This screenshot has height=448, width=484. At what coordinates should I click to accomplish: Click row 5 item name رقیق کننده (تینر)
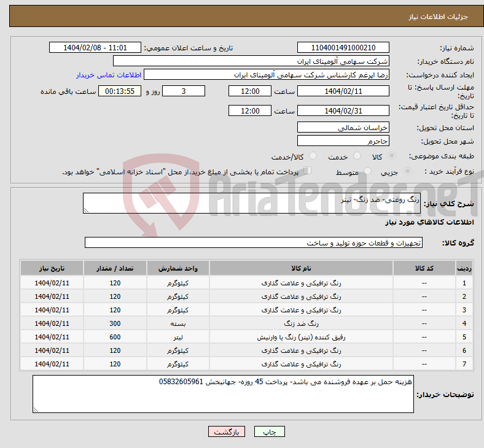[x=301, y=338]
